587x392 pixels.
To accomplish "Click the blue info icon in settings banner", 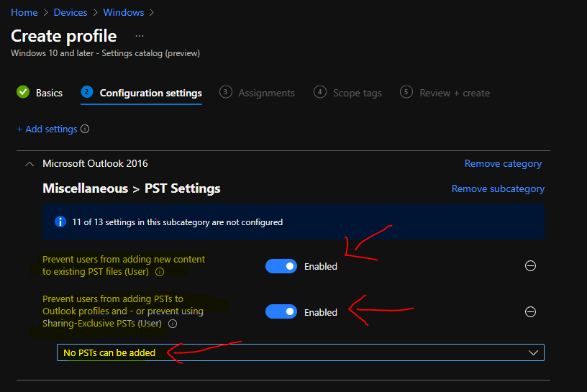I will tap(60, 222).
